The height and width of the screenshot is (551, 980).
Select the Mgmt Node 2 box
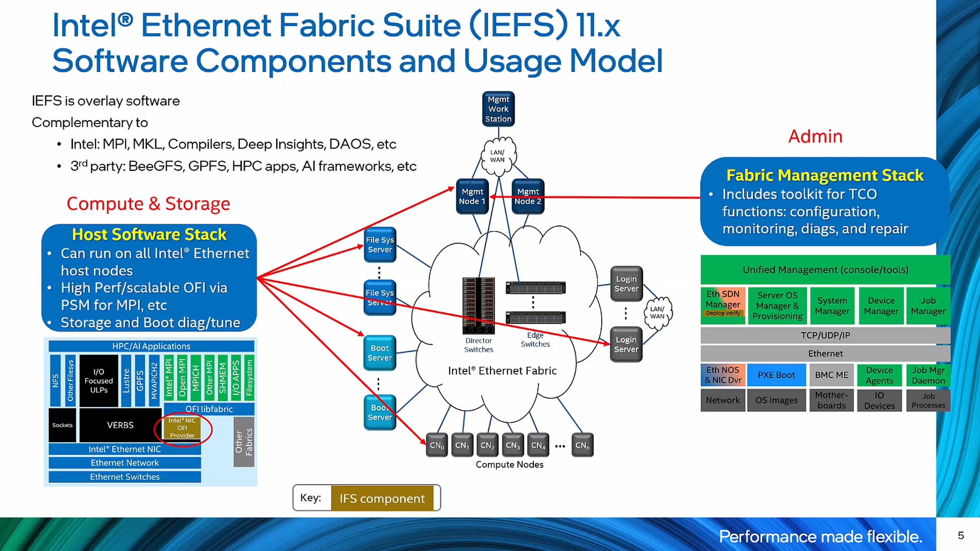(x=528, y=196)
